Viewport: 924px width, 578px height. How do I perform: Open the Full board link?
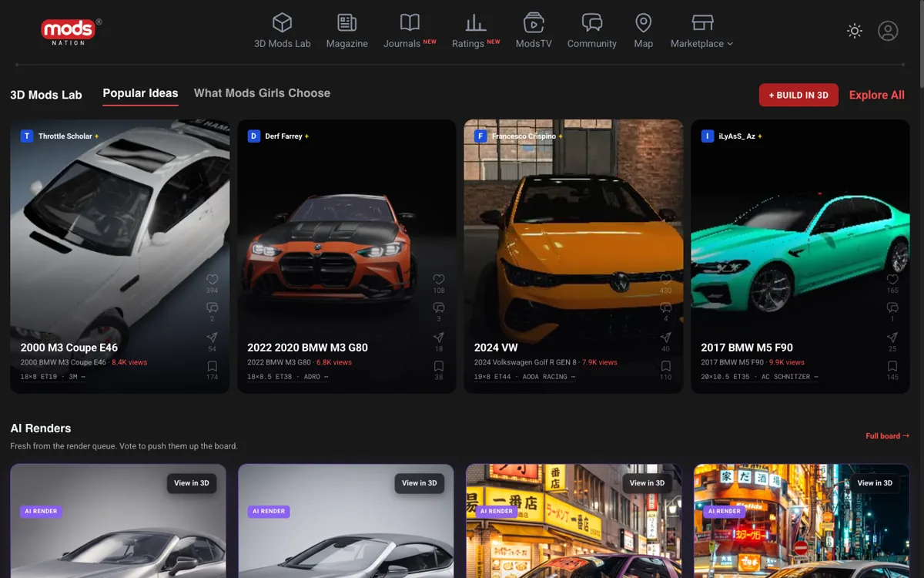point(887,436)
